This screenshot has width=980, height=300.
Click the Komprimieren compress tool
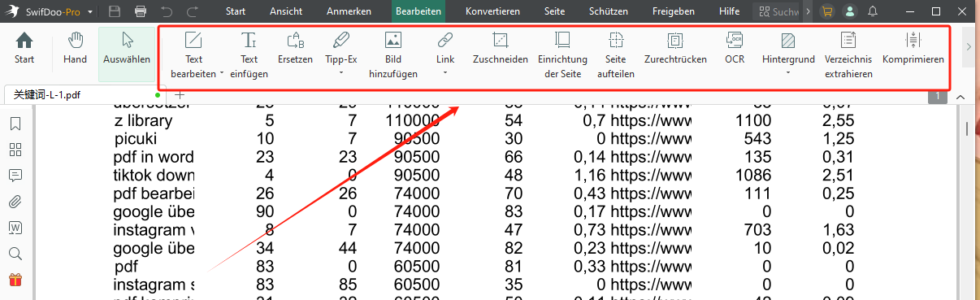click(913, 48)
